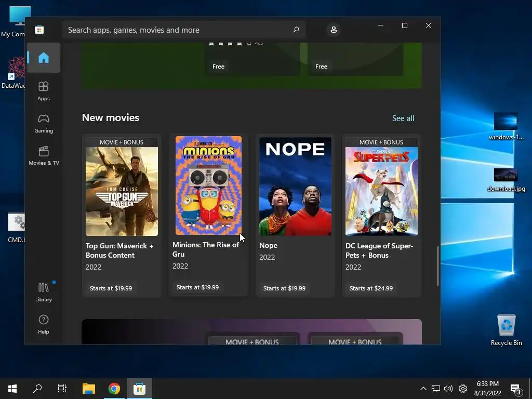Open the Nope movie poster
This screenshot has width=532, height=399.
pos(295,187)
